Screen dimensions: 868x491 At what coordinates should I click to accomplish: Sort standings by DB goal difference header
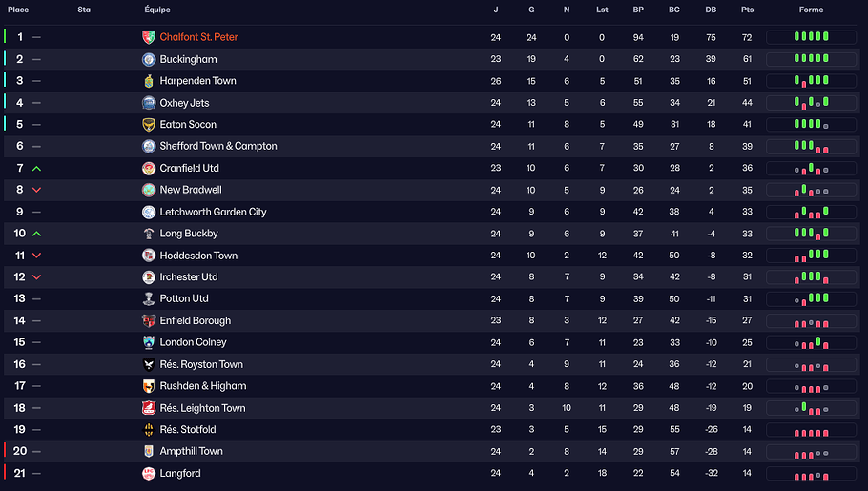point(711,10)
